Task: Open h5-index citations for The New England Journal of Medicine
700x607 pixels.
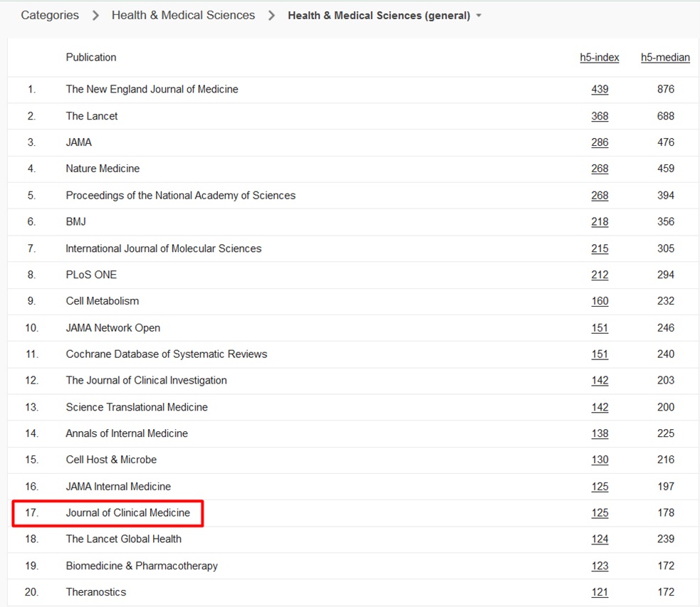Action: (600, 90)
